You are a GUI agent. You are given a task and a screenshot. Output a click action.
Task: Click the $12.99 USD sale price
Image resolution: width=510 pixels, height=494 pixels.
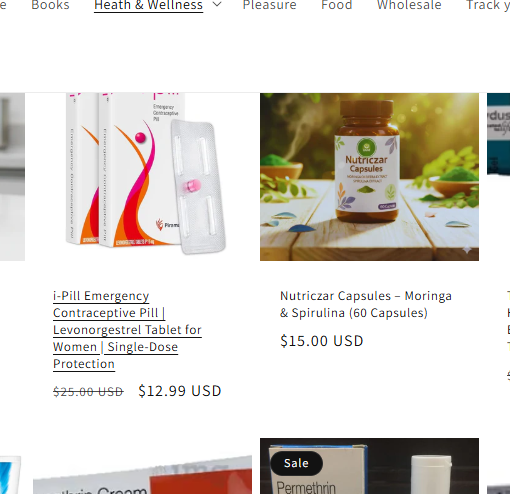(x=180, y=391)
